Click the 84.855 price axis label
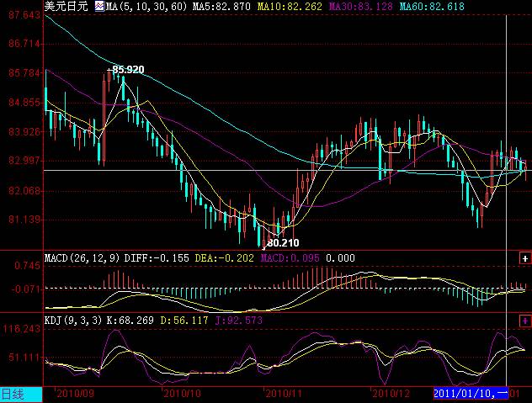This screenshot has width=532, height=403. pyautogui.click(x=24, y=103)
